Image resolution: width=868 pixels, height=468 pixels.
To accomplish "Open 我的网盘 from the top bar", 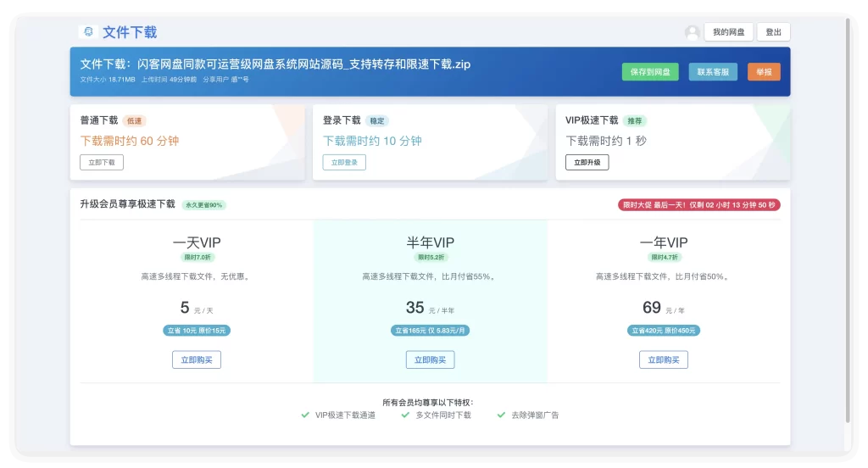I will coord(728,32).
